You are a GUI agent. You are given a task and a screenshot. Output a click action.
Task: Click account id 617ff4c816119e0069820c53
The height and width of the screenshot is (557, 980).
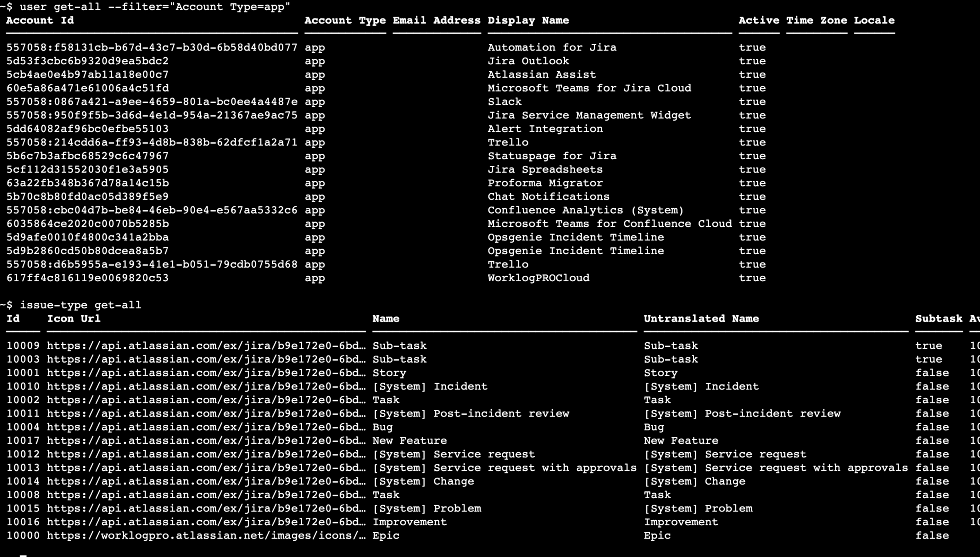tap(87, 278)
